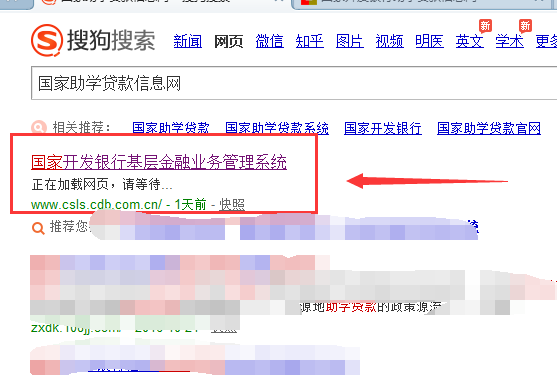Click related suggestion 国家开发银行

[383, 128]
